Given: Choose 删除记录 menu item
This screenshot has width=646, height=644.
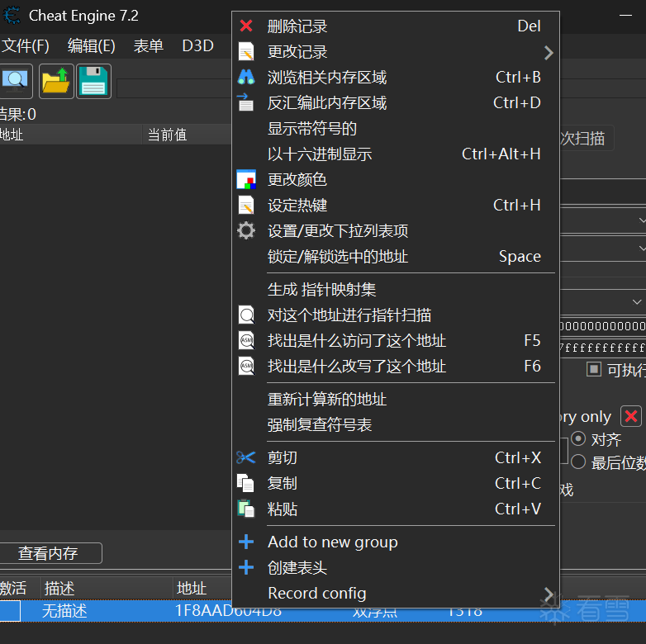Looking at the screenshot, I should [x=396, y=26].
